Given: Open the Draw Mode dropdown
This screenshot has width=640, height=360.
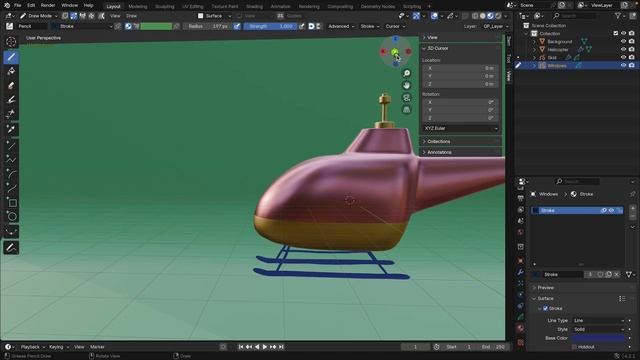Looking at the screenshot, I should 38,16.
